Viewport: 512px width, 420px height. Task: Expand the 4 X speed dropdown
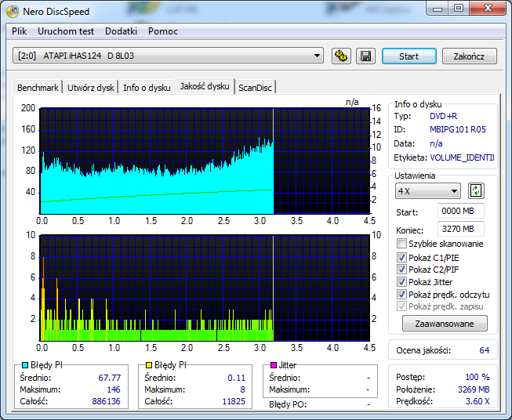coord(428,191)
